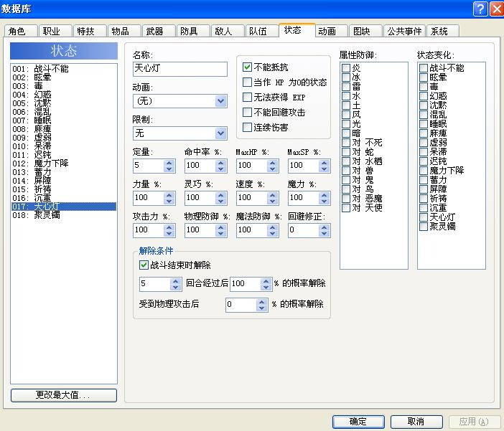This screenshot has width=504, height=431.
Task: Check the 炎 attribute defense box
Action: tap(346, 67)
